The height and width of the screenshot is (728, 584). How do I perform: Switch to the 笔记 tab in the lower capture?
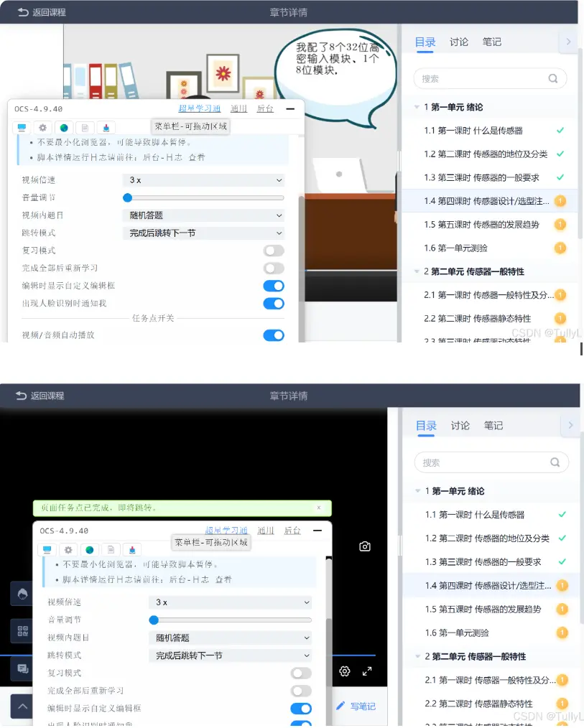tap(493, 426)
